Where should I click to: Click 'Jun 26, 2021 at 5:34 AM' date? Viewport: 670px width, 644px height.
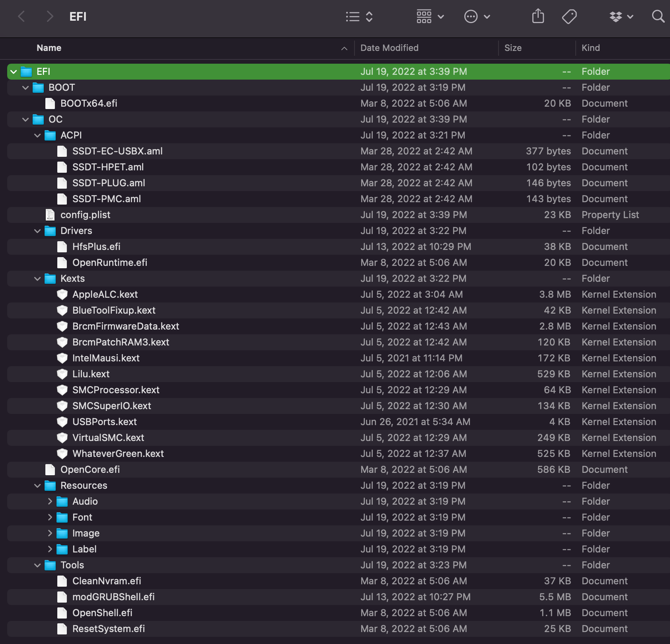(415, 422)
